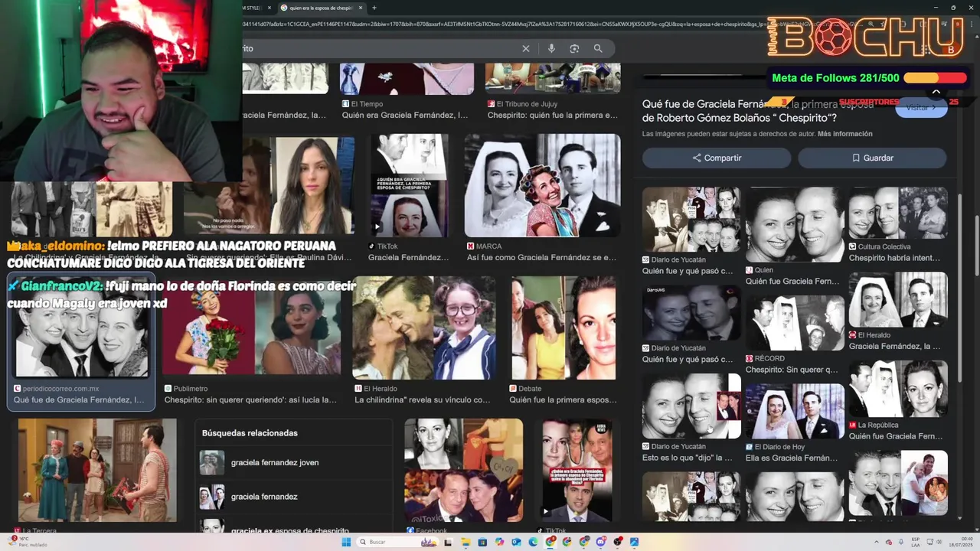Click the Visitar button in the image panel
The width and height of the screenshot is (980, 551).
click(x=921, y=107)
